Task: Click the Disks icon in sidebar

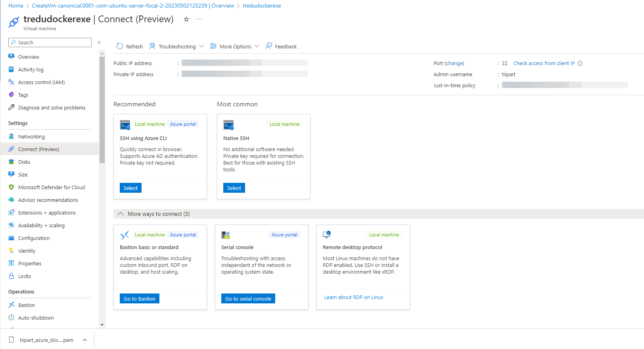Action: pyautogui.click(x=11, y=162)
